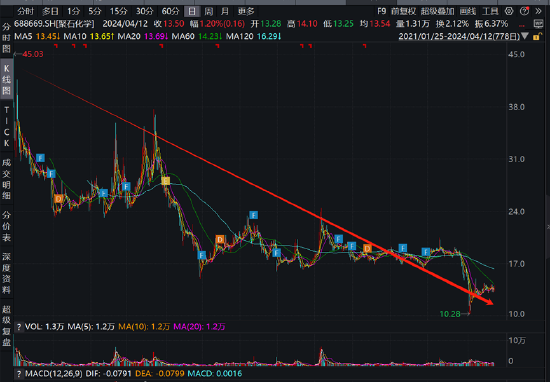
Task: Click the topmost-left F marker near 31.0 level
Action: 40,158
